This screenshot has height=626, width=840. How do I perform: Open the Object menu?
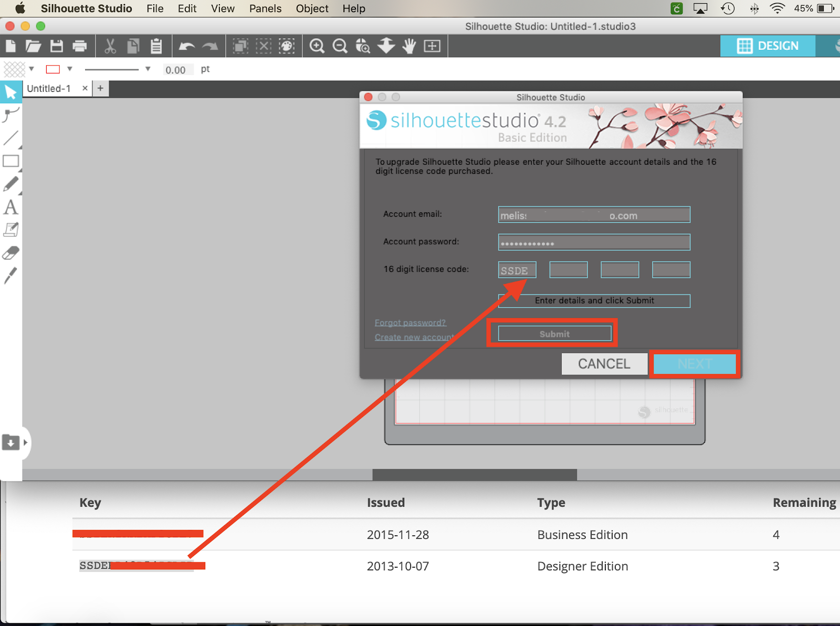coord(312,8)
